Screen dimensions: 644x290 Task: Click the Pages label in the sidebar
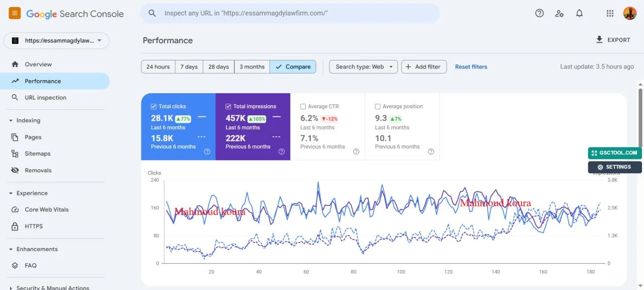tap(33, 137)
